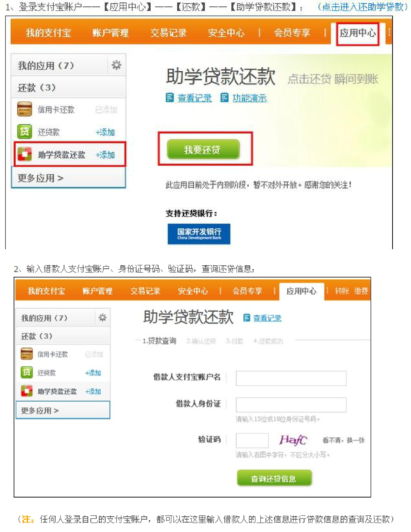Switch to 交易记录 tab in top navigation

pyautogui.click(x=168, y=33)
